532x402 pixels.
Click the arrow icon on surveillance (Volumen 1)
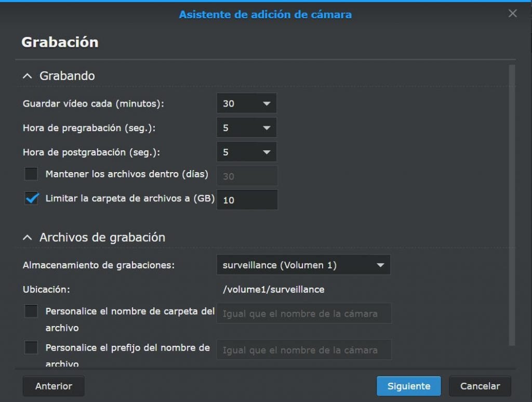point(380,265)
